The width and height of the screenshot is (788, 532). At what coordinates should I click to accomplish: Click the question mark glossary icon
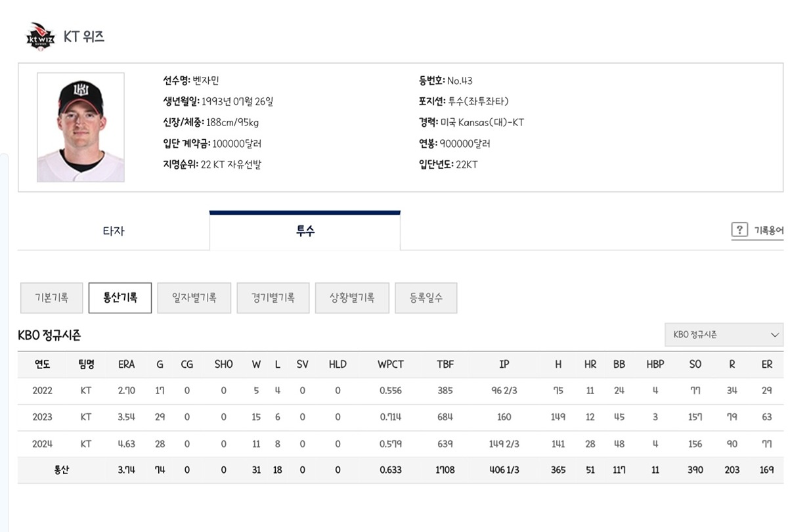tap(739, 230)
